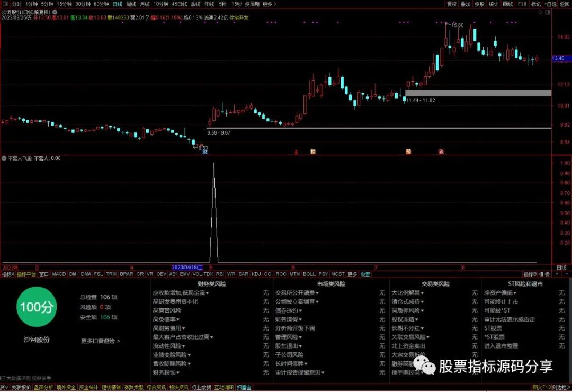Click the 复权 button

452,4
